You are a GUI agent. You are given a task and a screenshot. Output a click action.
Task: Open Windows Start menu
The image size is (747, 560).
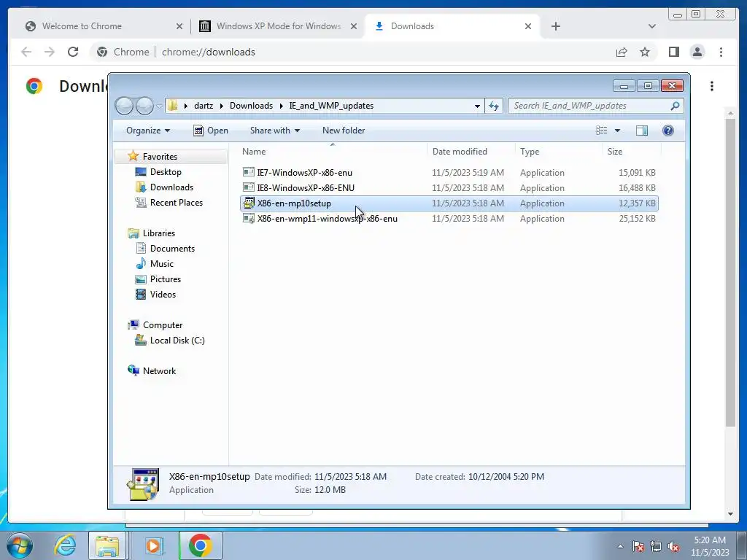coord(20,545)
